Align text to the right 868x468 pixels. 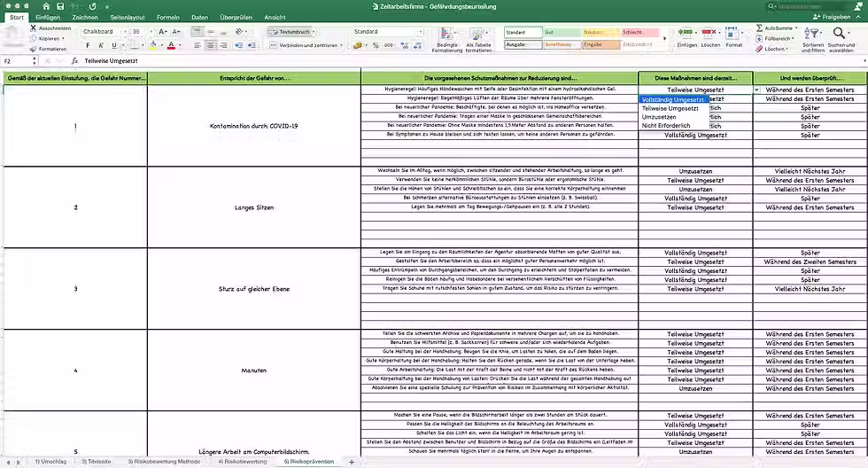pos(223,45)
